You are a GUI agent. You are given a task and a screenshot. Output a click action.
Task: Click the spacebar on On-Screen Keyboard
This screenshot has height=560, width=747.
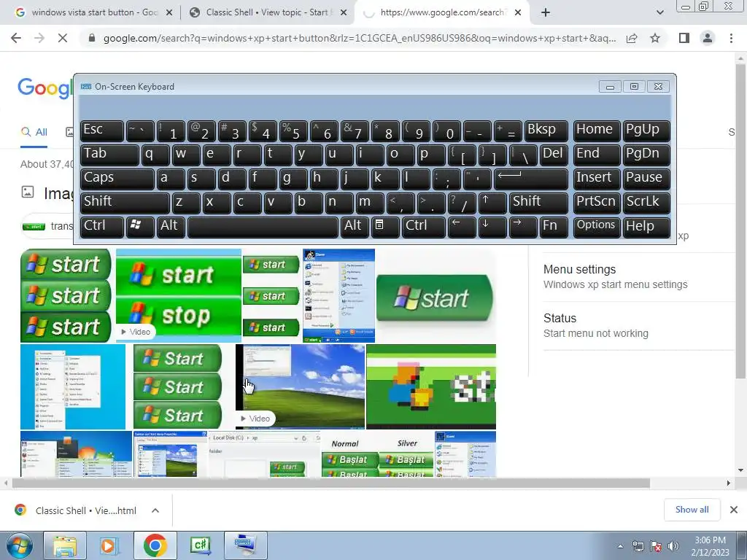[263, 227]
